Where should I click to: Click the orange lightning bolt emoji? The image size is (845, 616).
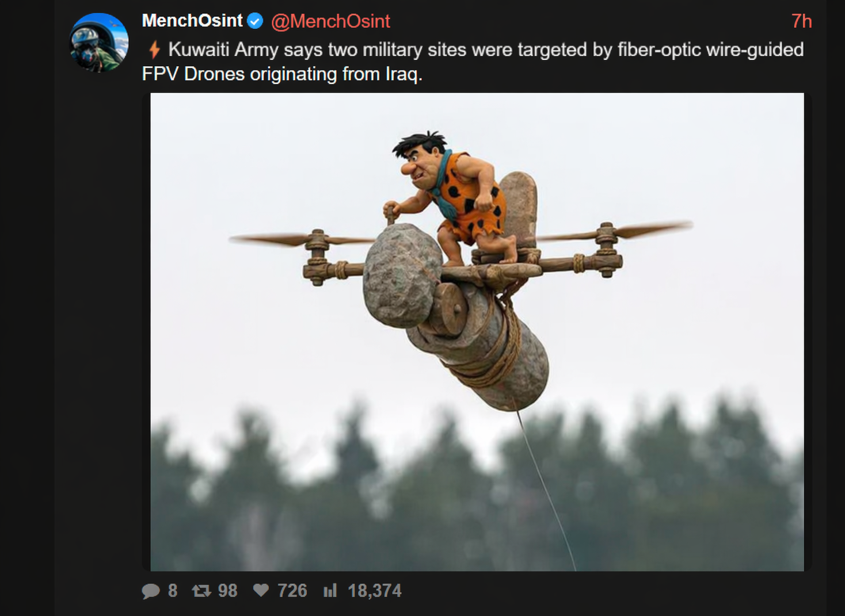tap(154, 50)
